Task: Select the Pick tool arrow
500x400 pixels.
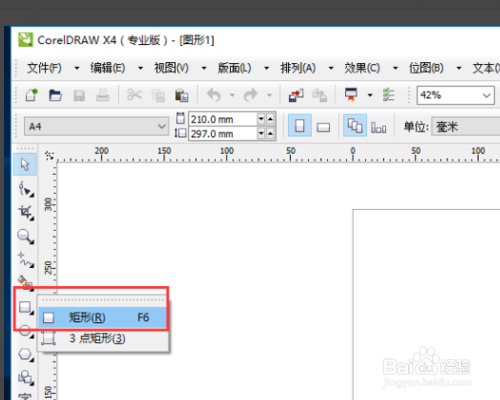Action: 25,164
